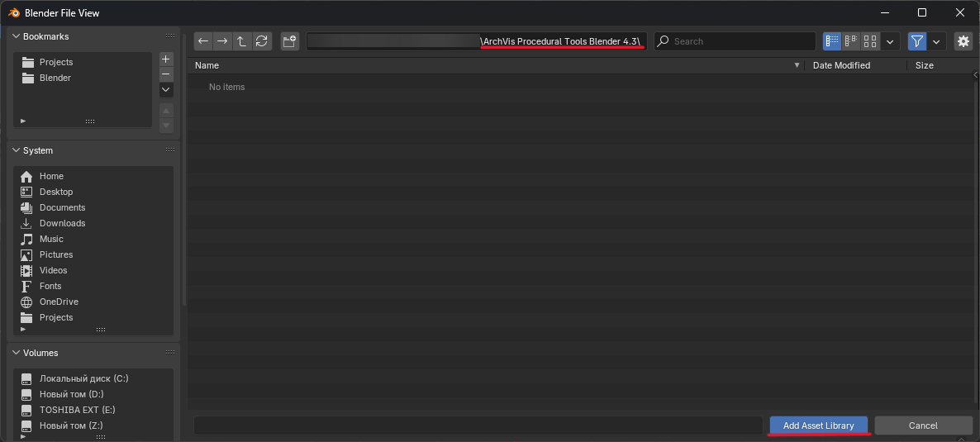Screen dimensions: 980x442
Task: Create a new directory
Action: (x=289, y=41)
